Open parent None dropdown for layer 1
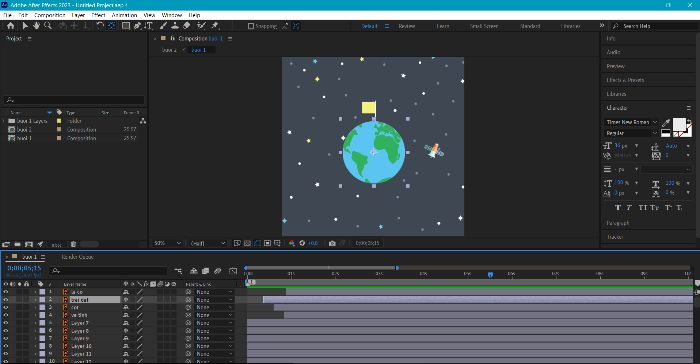Screen dimensions: 700x364 [213, 292]
